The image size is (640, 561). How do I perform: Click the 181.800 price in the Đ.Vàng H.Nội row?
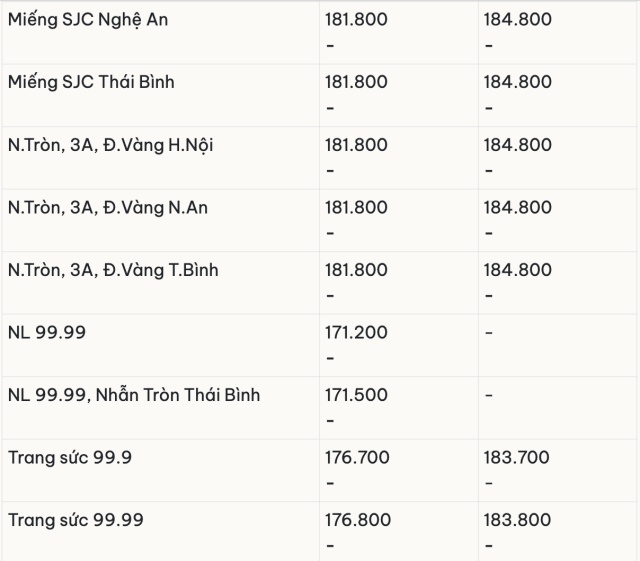coord(357,145)
